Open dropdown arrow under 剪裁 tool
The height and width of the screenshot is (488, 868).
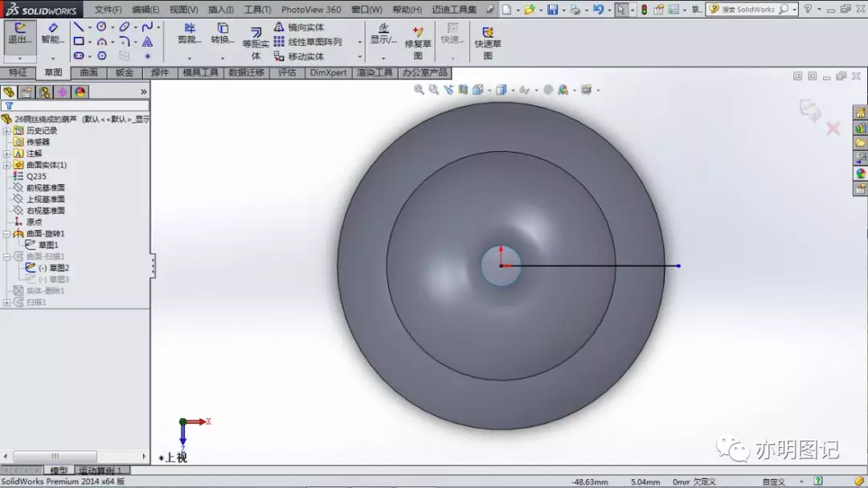coord(190,58)
